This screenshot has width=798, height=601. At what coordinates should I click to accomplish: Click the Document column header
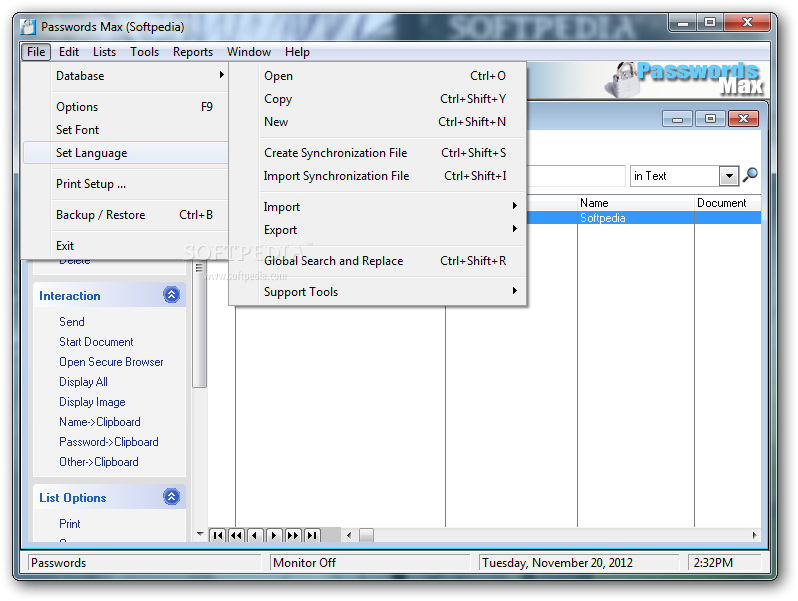point(728,203)
